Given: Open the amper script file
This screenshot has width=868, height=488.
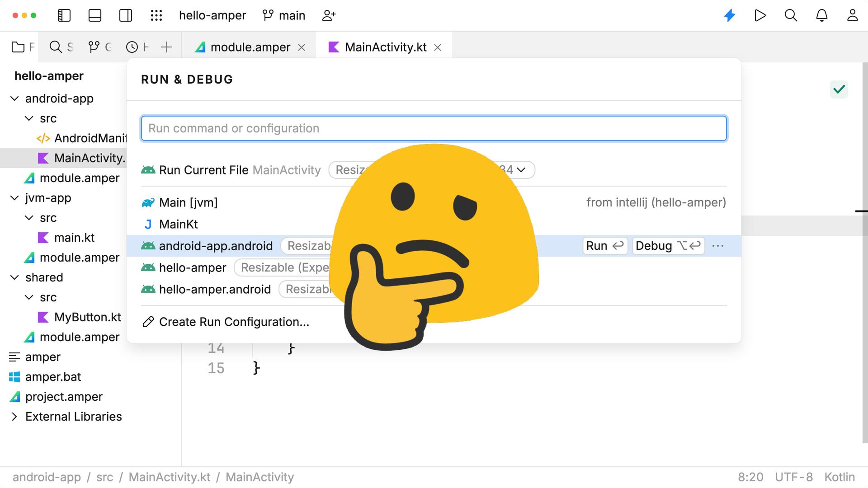Looking at the screenshot, I should 35,357.
